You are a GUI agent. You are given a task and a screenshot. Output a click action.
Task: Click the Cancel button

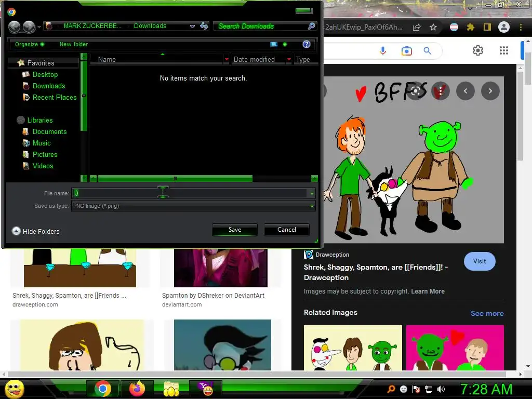pyautogui.click(x=287, y=230)
